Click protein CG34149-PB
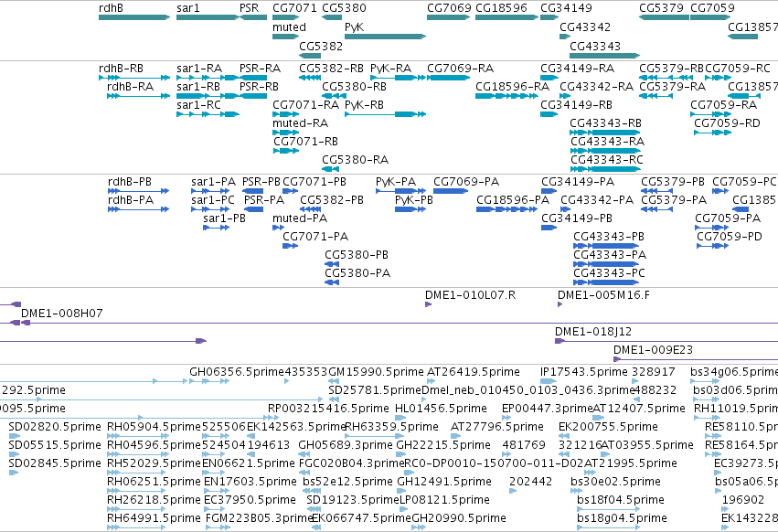 point(549,229)
